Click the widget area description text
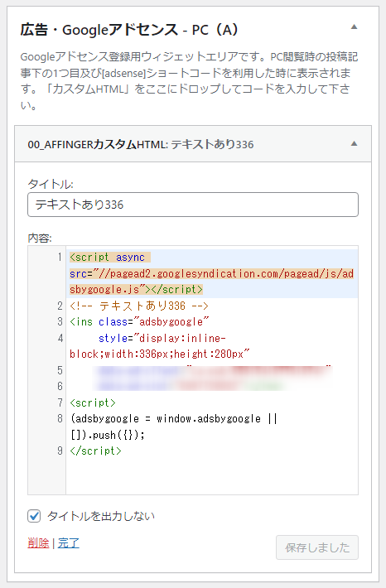 coord(189,80)
